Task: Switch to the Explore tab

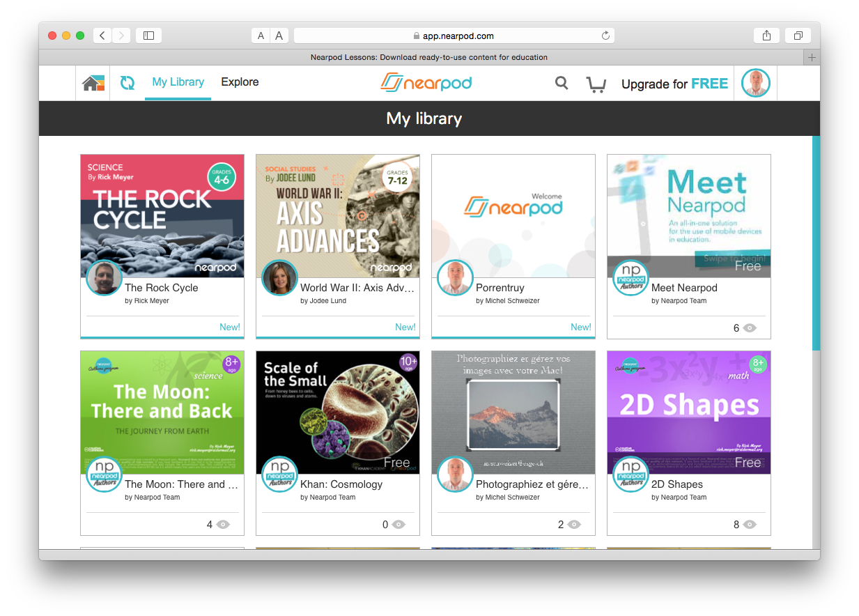Action: point(240,82)
